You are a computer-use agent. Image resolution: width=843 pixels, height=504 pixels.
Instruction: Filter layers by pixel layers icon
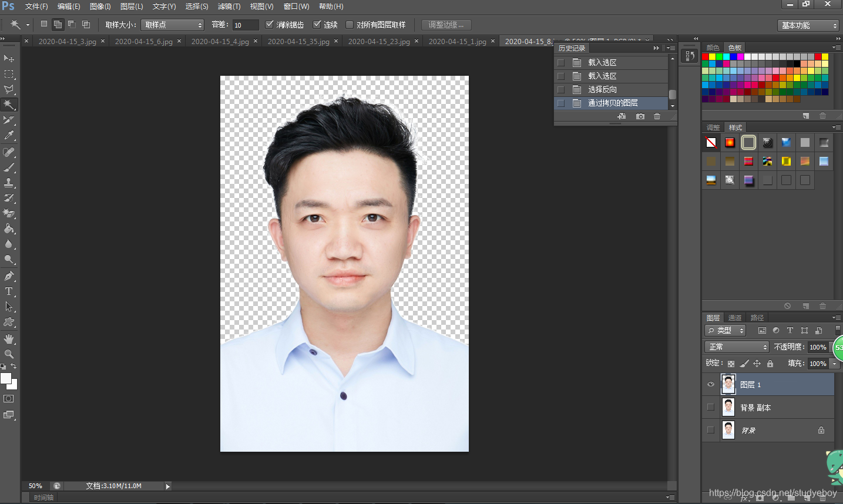762,331
